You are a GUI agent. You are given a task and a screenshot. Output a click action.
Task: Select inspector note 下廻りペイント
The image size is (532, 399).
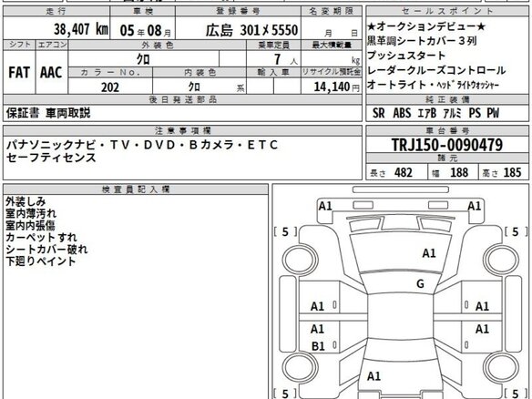(x=41, y=261)
